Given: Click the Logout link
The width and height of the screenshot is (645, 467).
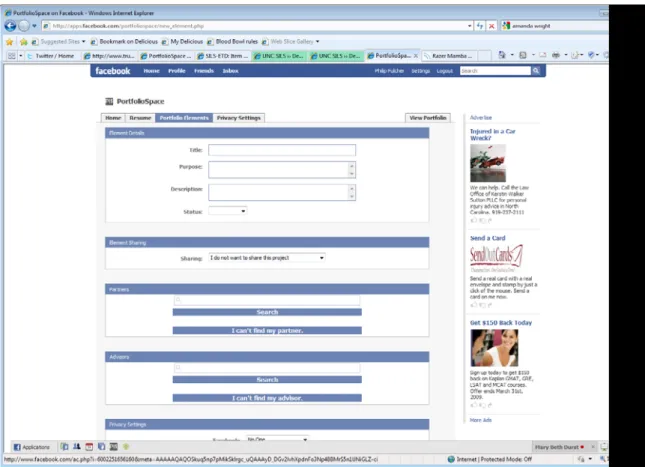Looking at the screenshot, I should 445,71.
